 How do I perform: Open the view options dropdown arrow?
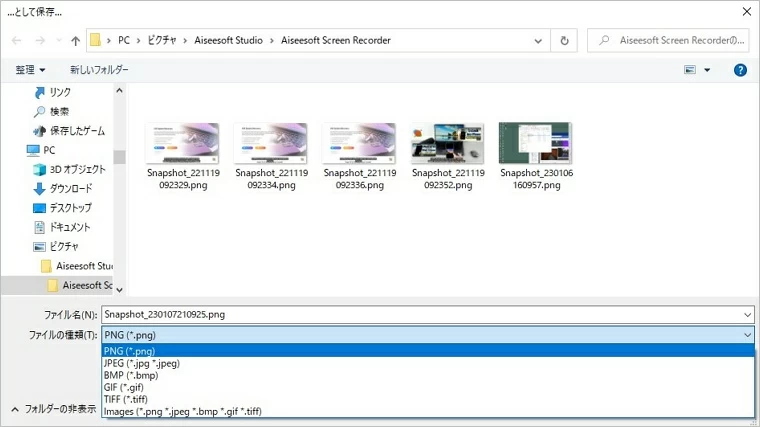pos(707,70)
